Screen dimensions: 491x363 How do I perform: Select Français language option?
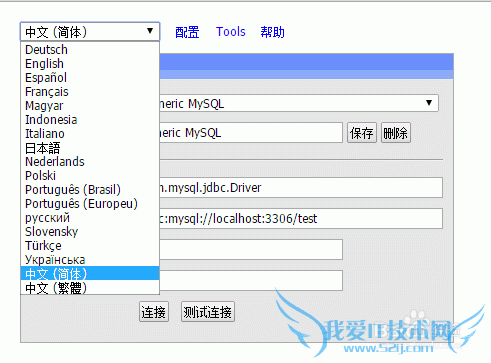pos(90,91)
